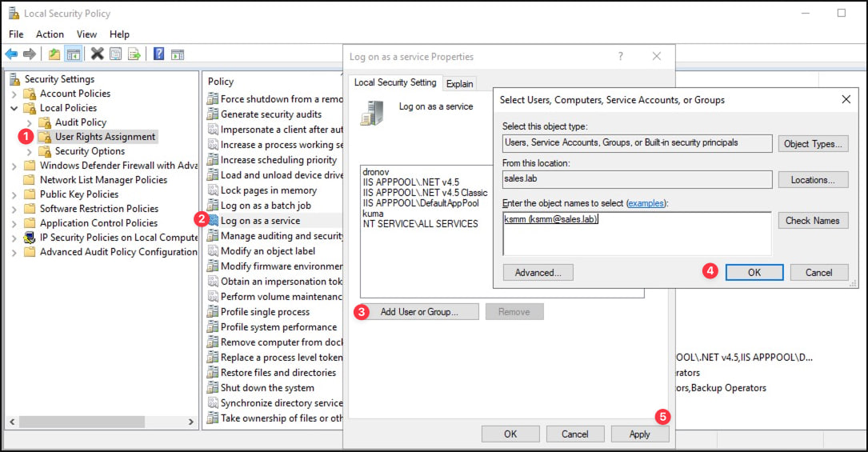
Task: Switch to the Explain tab
Action: click(459, 83)
